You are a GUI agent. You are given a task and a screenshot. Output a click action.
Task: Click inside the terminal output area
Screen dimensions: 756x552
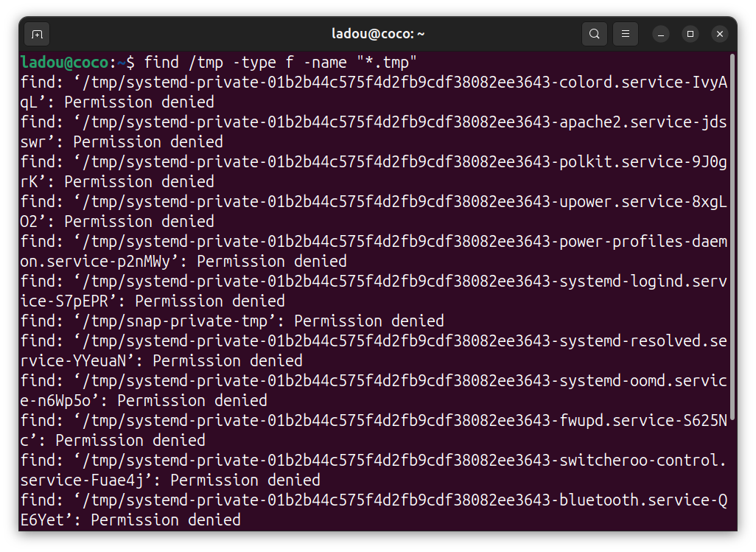368,295
